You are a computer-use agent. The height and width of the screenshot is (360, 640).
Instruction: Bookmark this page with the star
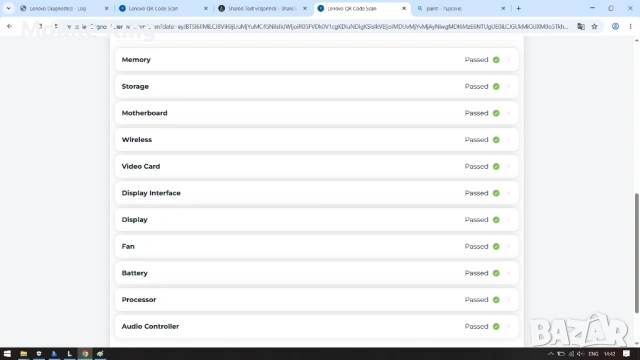594,27
